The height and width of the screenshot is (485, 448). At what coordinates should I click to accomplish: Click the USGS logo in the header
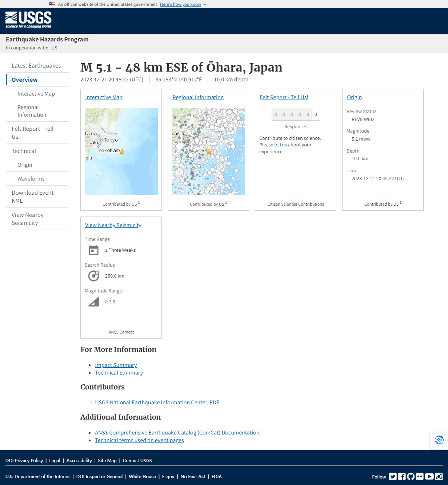click(28, 20)
